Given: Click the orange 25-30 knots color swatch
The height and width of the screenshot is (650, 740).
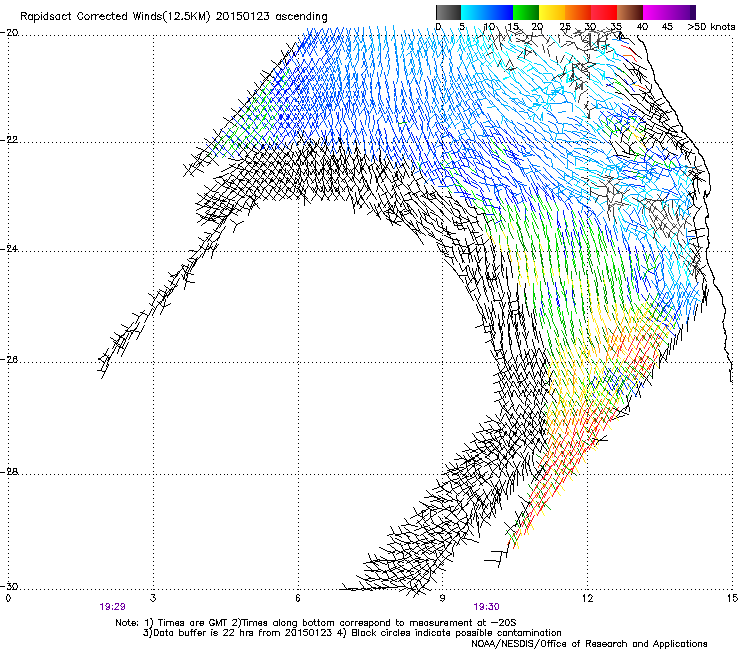Looking at the screenshot, I should 578,12.
